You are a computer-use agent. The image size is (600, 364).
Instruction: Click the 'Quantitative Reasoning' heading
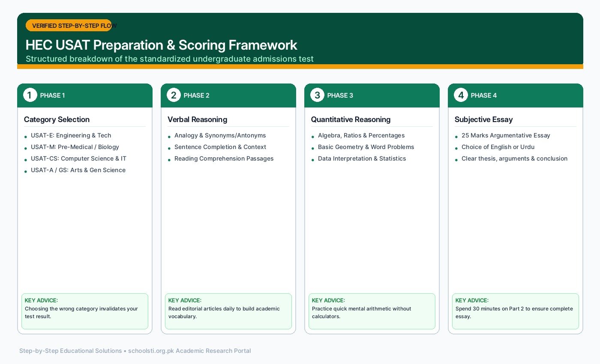(x=351, y=119)
